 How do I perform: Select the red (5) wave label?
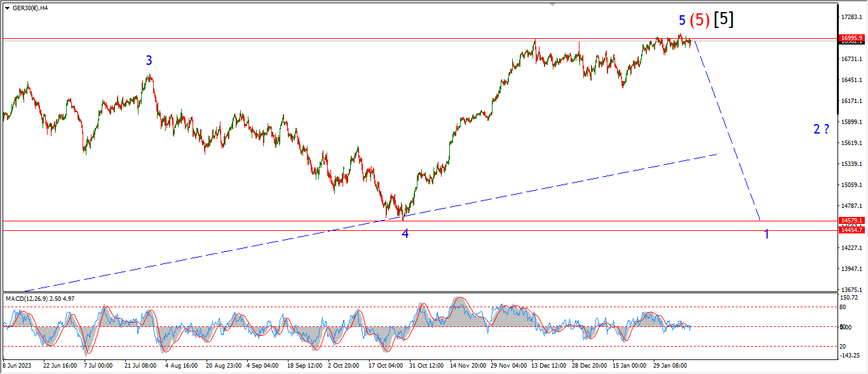click(699, 20)
